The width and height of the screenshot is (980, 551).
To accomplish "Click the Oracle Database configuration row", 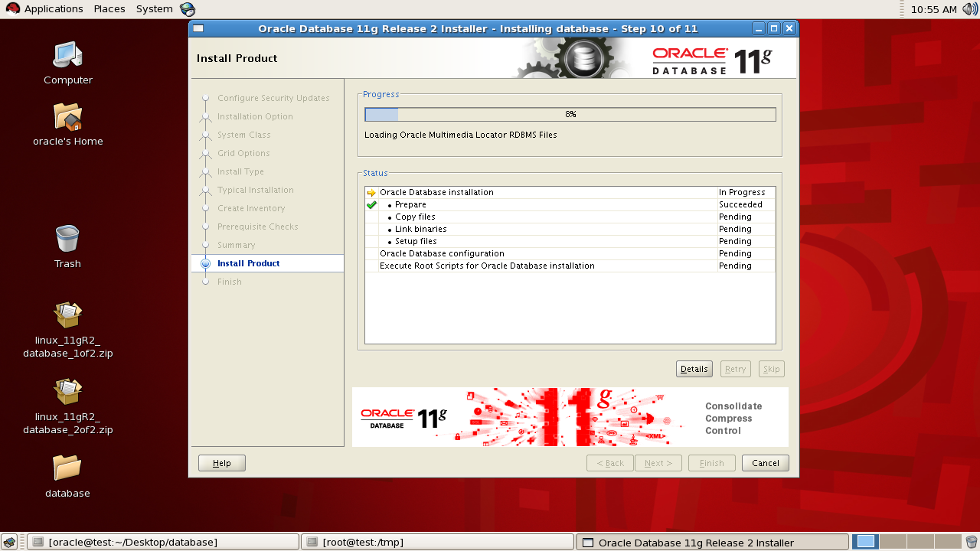I will [x=570, y=254].
